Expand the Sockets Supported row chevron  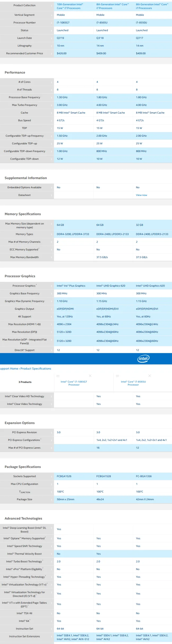click(52, 476)
